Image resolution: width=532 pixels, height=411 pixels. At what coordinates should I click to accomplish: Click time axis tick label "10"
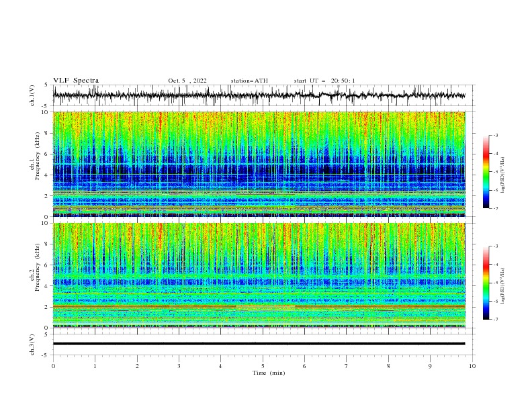472,366
